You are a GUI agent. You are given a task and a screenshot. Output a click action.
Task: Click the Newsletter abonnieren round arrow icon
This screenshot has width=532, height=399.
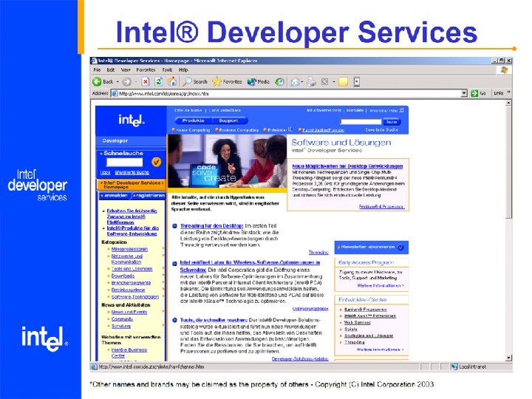pos(400,248)
